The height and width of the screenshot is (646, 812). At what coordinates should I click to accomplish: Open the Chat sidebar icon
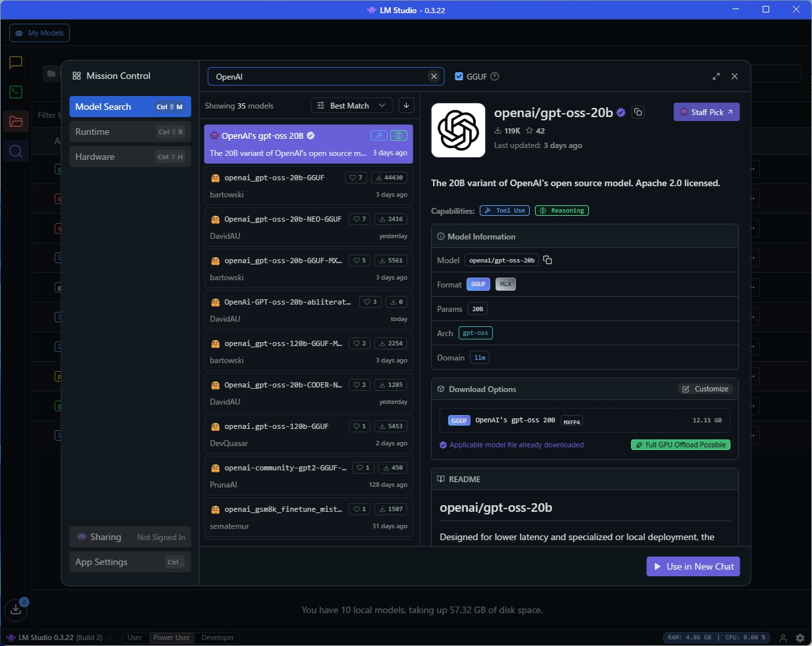tap(16, 62)
